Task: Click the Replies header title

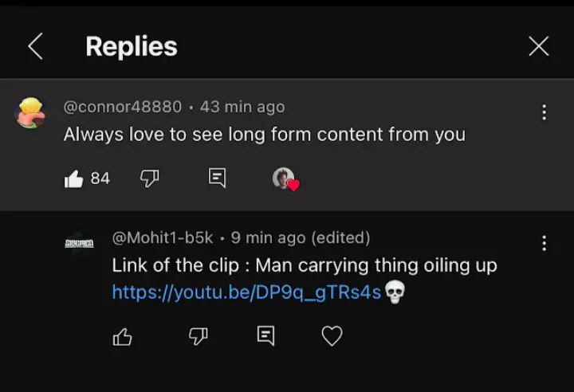Action: 132,47
